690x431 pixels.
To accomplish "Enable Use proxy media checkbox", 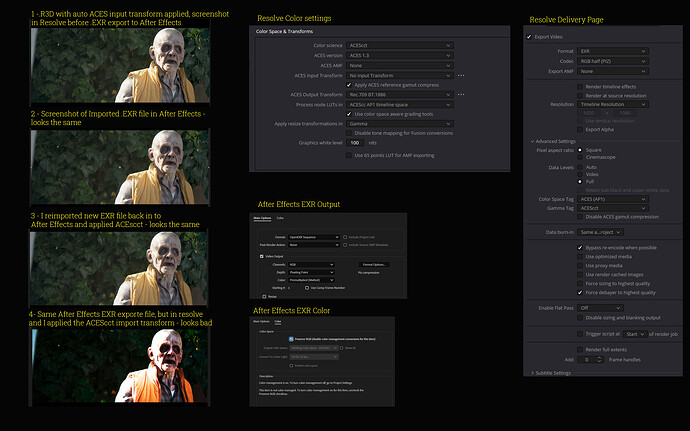I will pos(580,265).
